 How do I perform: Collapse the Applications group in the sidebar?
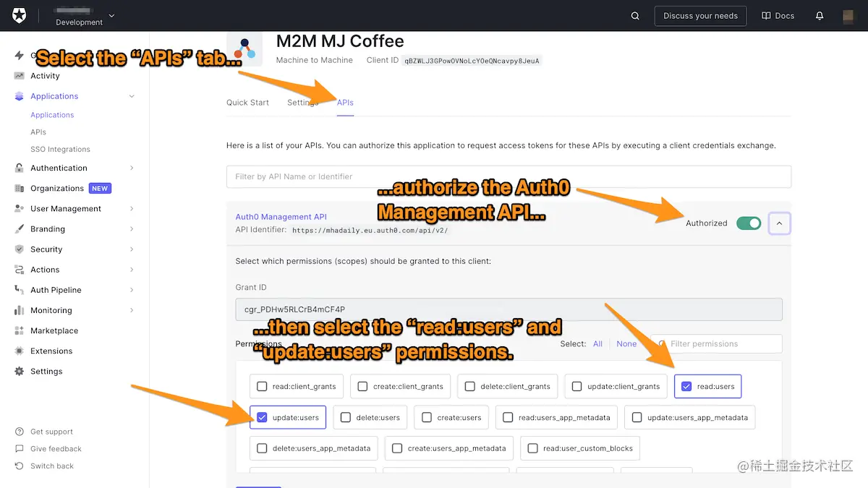click(131, 95)
